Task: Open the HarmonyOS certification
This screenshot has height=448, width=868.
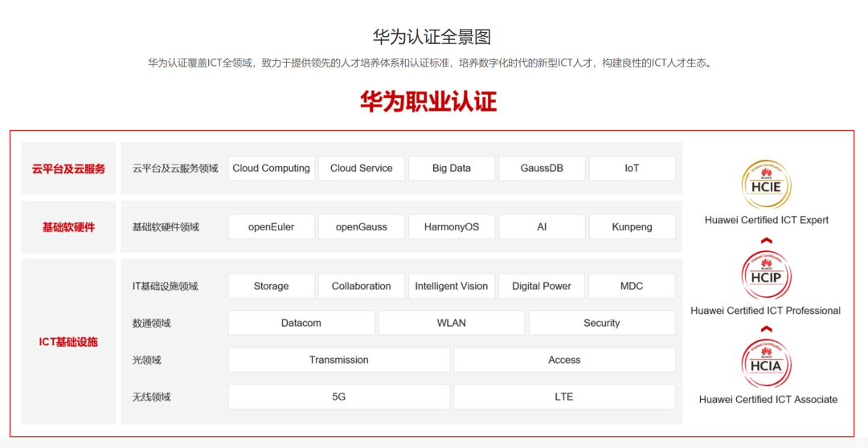Action: [452, 226]
